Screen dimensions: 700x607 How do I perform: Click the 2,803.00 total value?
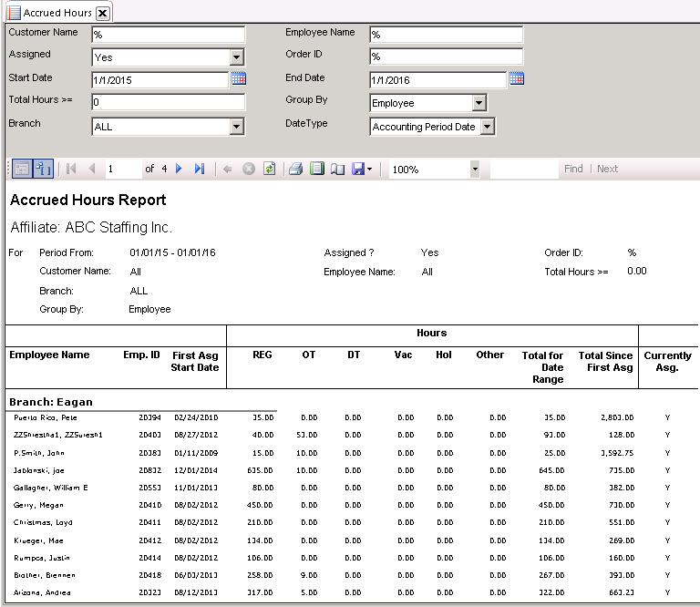(x=617, y=417)
